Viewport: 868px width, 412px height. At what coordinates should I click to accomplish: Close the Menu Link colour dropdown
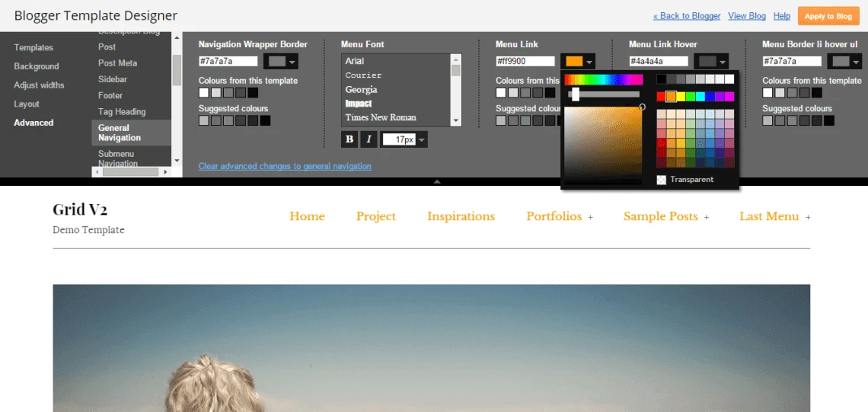coord(578,62)
